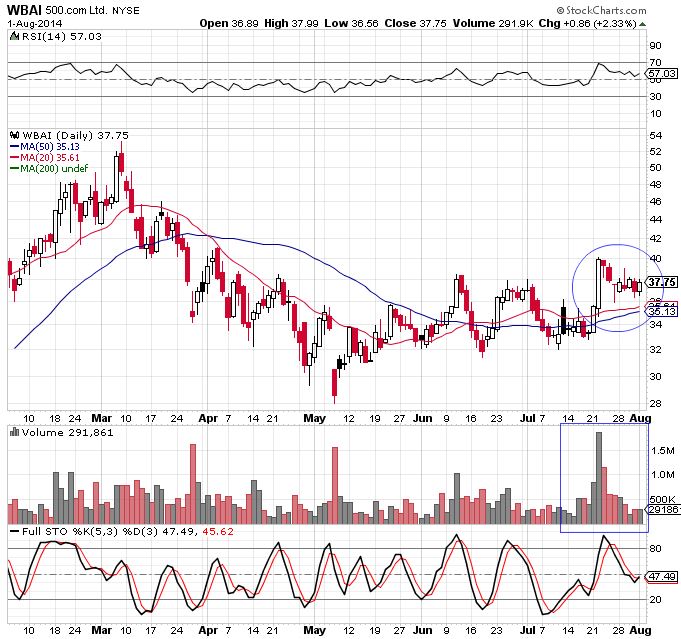The height and width of the screenshot is (639, 681).
Task: Click the chart date 1-Aug-2014
Action: click(35, 23)
